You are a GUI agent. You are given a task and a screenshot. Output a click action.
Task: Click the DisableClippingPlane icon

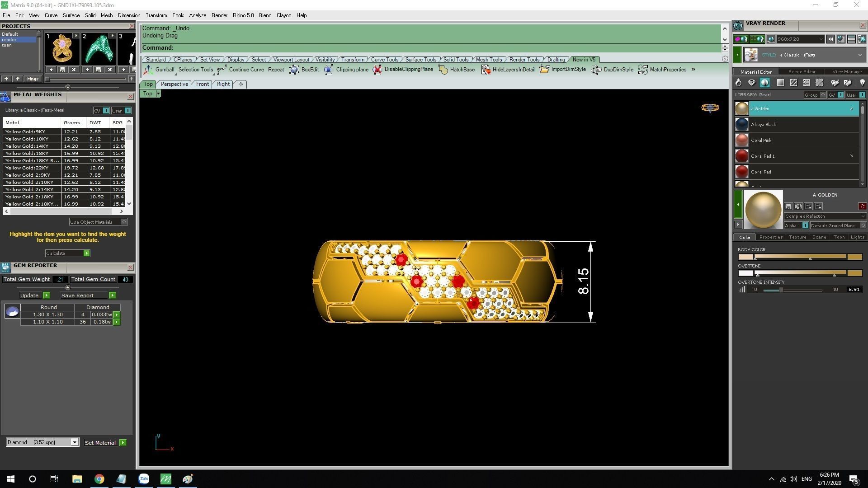(377, 70)
